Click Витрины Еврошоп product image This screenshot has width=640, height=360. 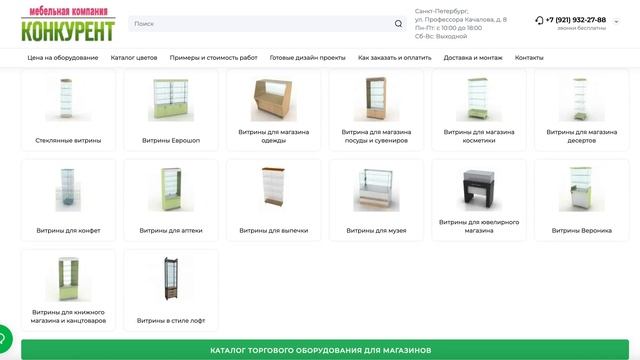[x=171, y=98]
